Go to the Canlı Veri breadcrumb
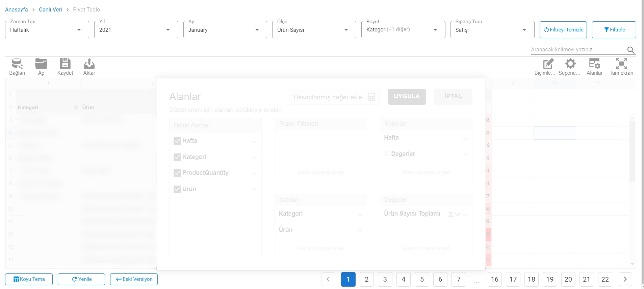This screenshot has width=644, height=289. pos(50,9)
